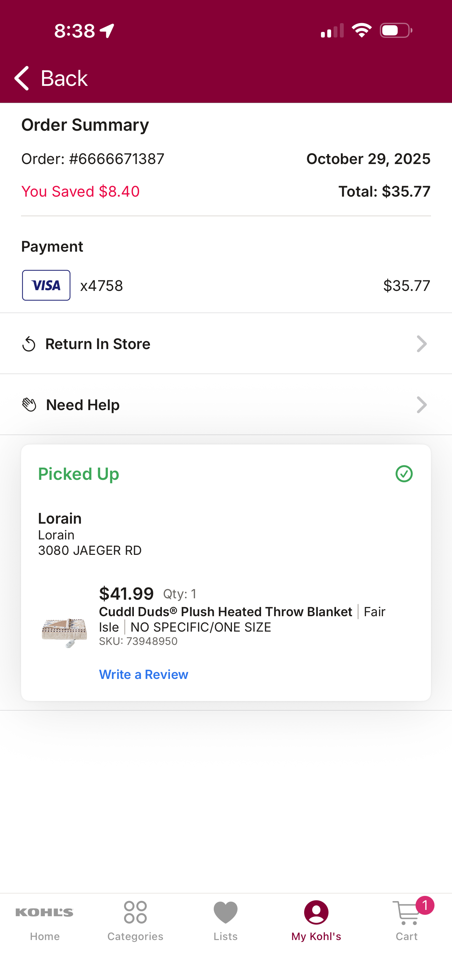Expand Return In Store chevron arrow
The width and height of the screenshot is (452, 980).
(422, 344)
